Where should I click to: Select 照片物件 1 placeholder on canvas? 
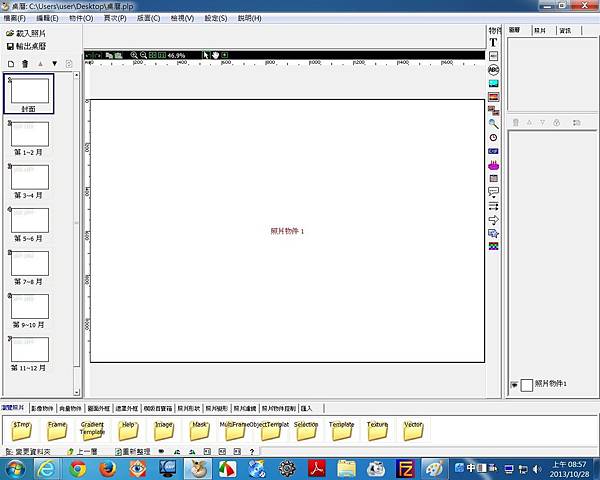287,231
